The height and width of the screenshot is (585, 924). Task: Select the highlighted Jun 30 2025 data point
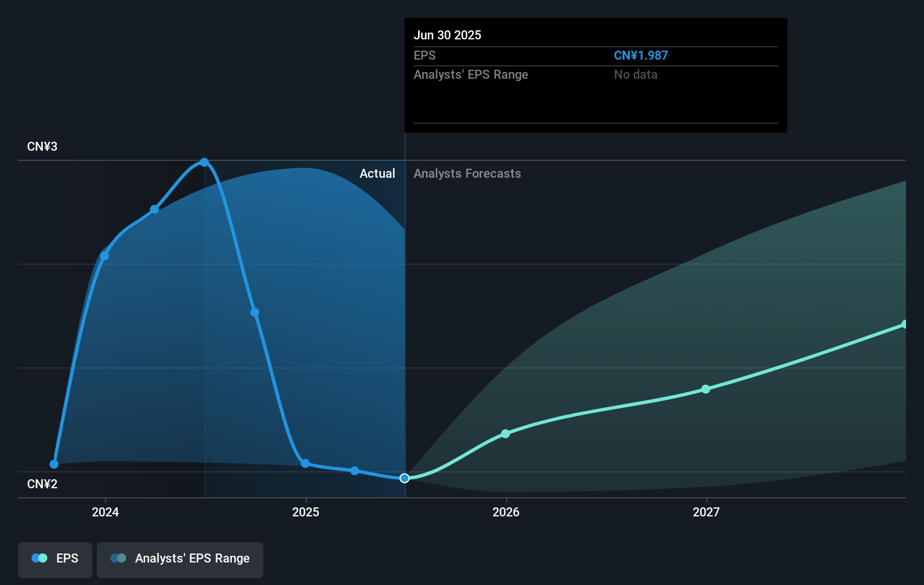(404, 479)
